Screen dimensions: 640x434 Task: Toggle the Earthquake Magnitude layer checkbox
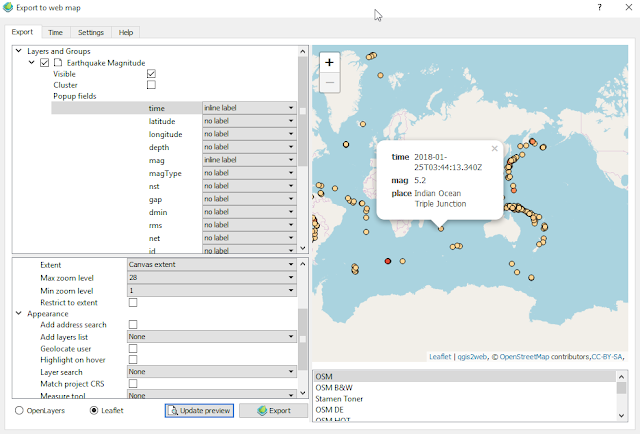coord(44,62)
